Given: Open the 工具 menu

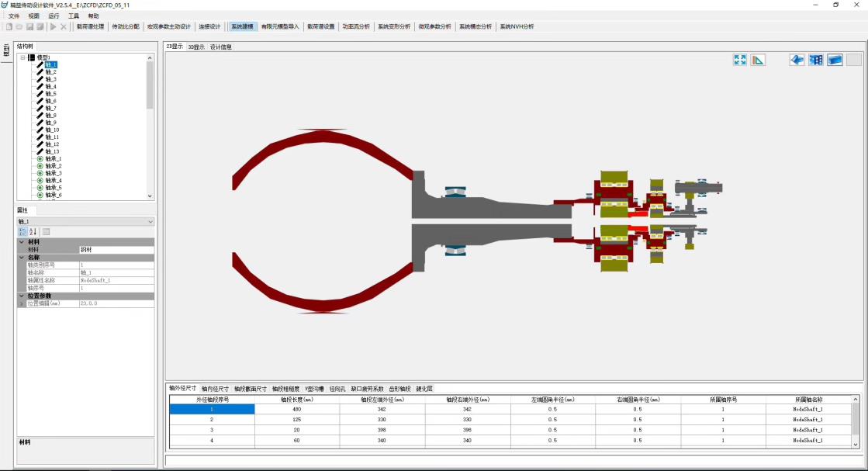Looking at the screenshot, I should point(74,16).
